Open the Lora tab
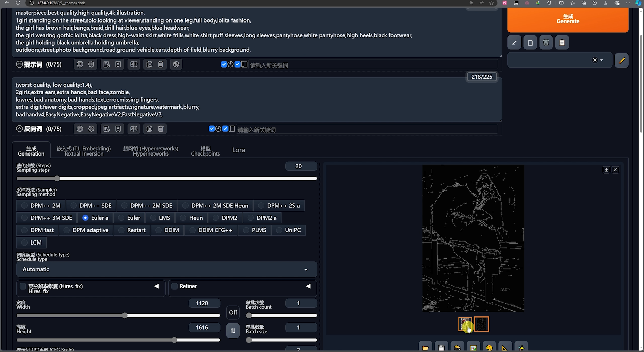Screen dimensions: 644x352 click(238, 150)
